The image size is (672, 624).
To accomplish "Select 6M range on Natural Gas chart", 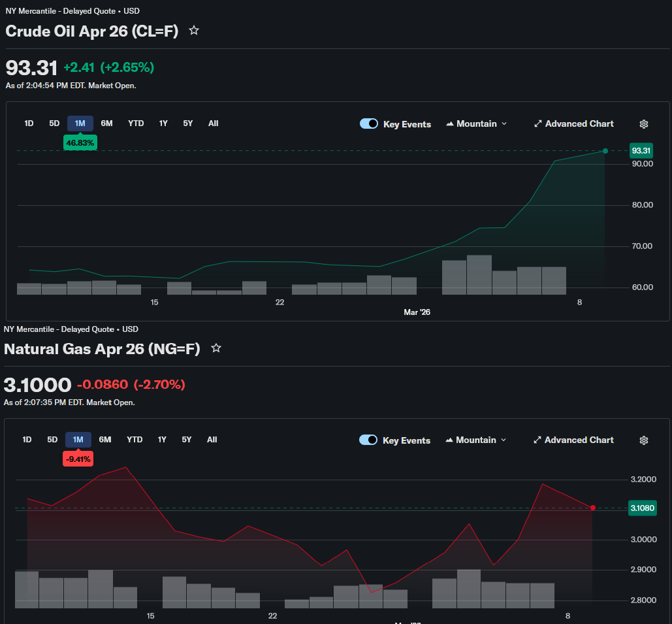I will 105,440.
